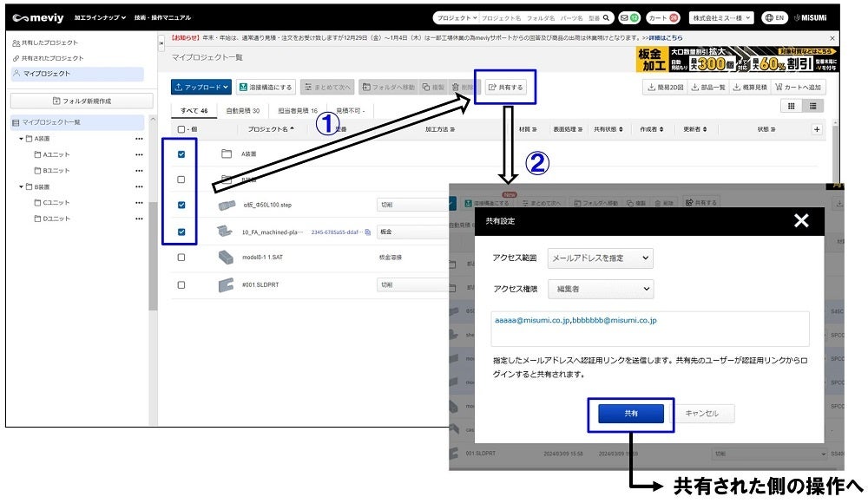Click the 共有する share button
Image resolution: width=868 pixels, height=503 pixels.
coord(505,87)
